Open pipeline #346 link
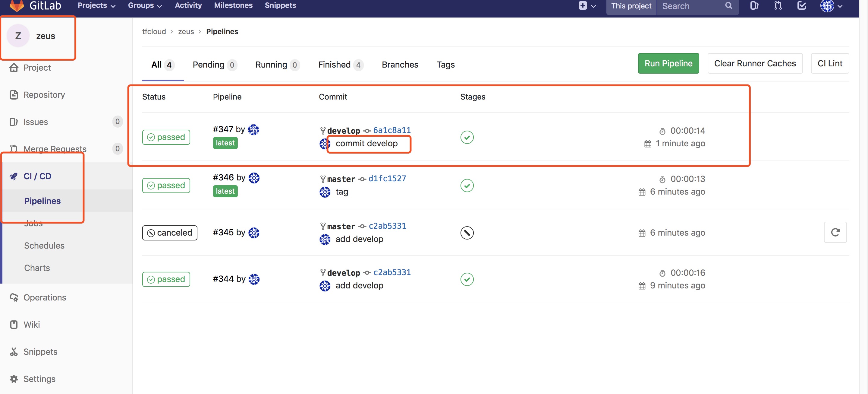This screenshot has height=394, width=868. tap(223, 177)
